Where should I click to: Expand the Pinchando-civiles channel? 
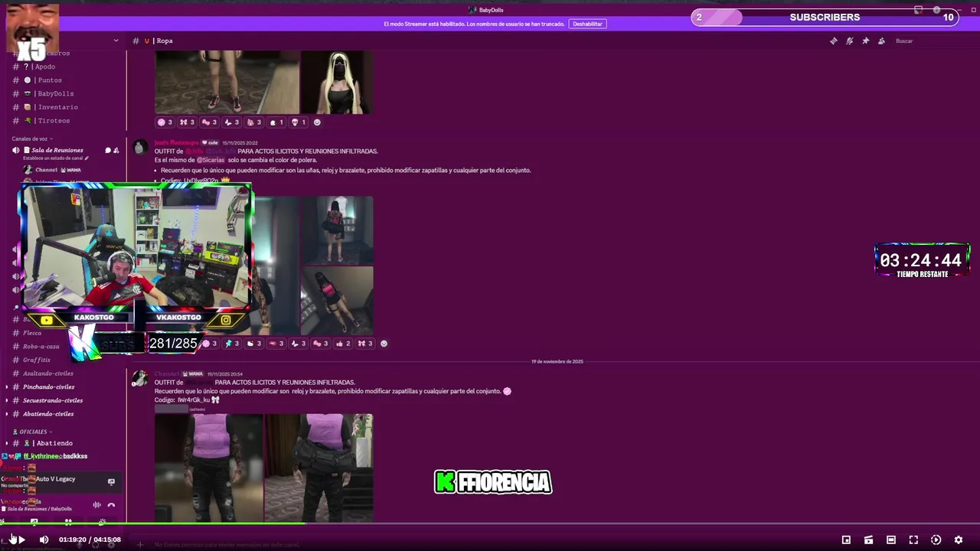point(7,387)
